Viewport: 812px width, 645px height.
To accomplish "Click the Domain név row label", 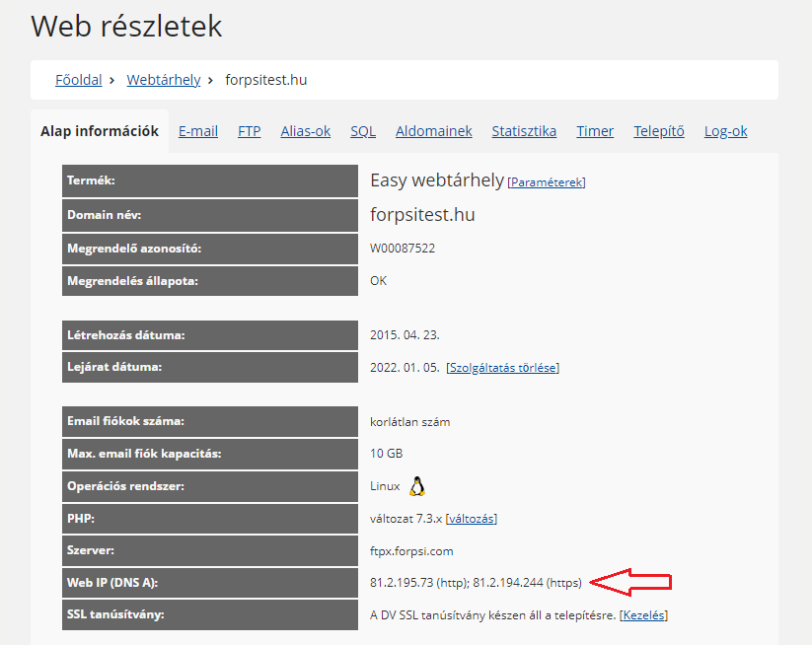I will tap(104, 215).
